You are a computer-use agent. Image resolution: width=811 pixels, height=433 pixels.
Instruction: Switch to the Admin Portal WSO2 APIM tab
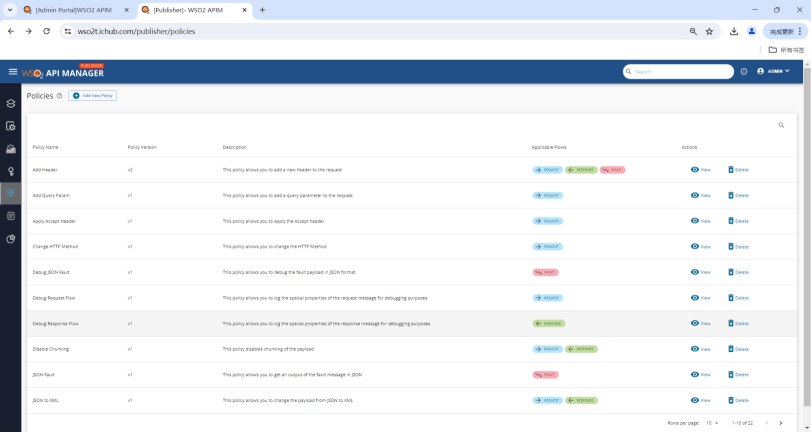(x=75, y=10)
